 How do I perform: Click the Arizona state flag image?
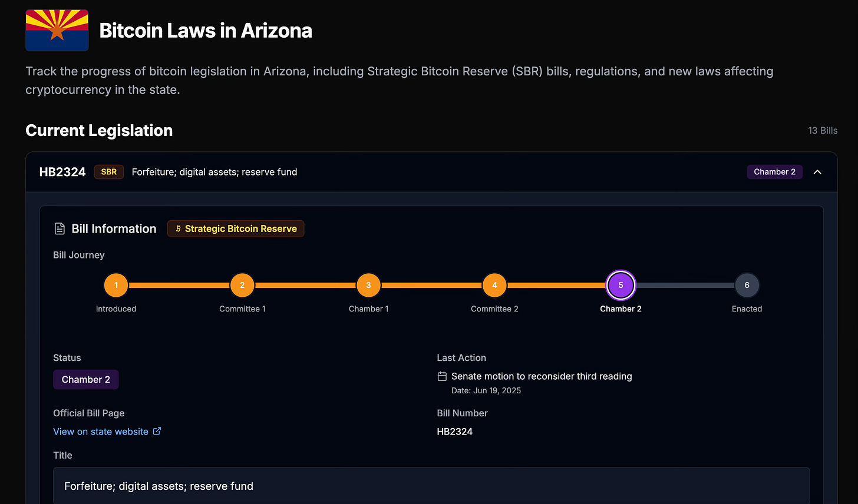click(x=57, y=30)
